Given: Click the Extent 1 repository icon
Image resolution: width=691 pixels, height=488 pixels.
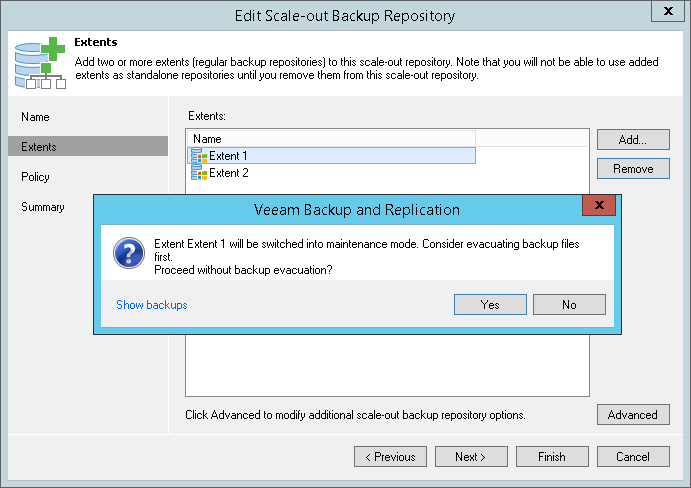Looking at the screenshot, I should click(x=198, y=156).
